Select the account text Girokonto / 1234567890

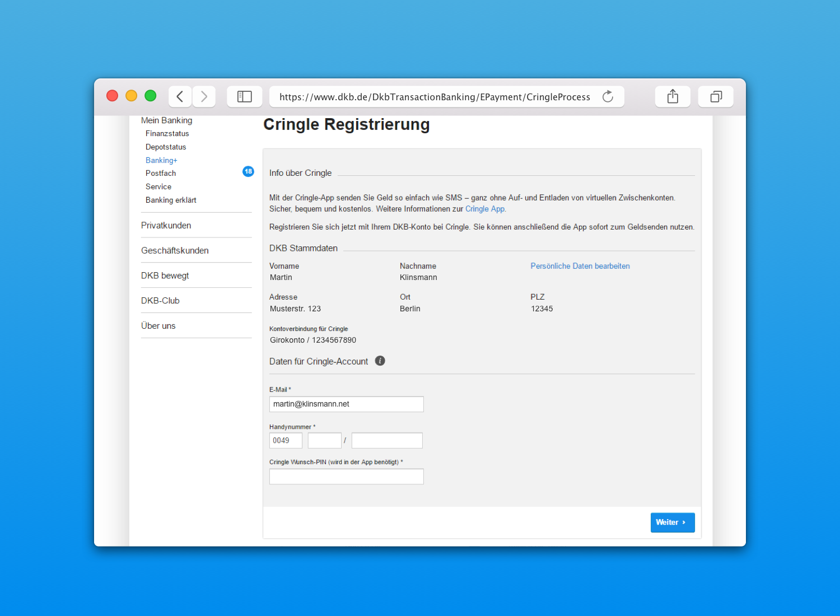click(313, 340)
